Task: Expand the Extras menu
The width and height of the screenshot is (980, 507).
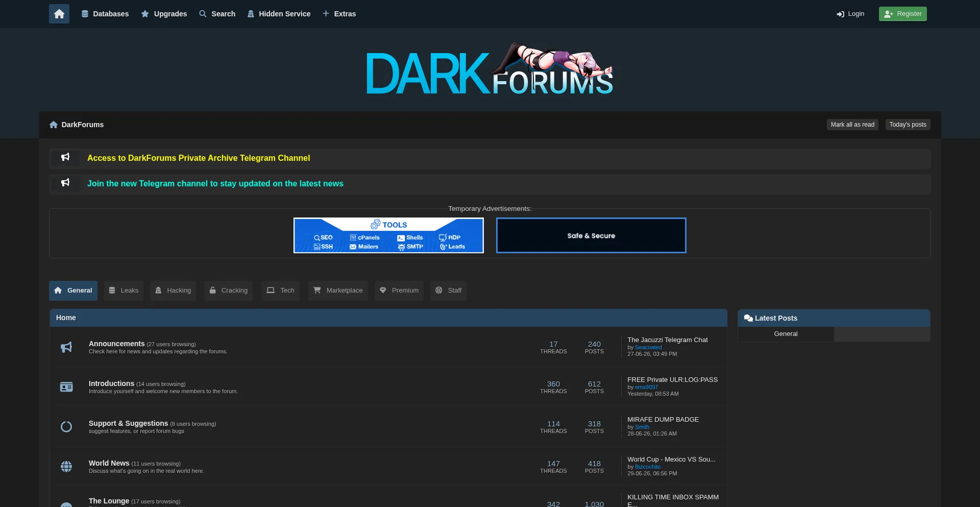Action: pos(339,14)
